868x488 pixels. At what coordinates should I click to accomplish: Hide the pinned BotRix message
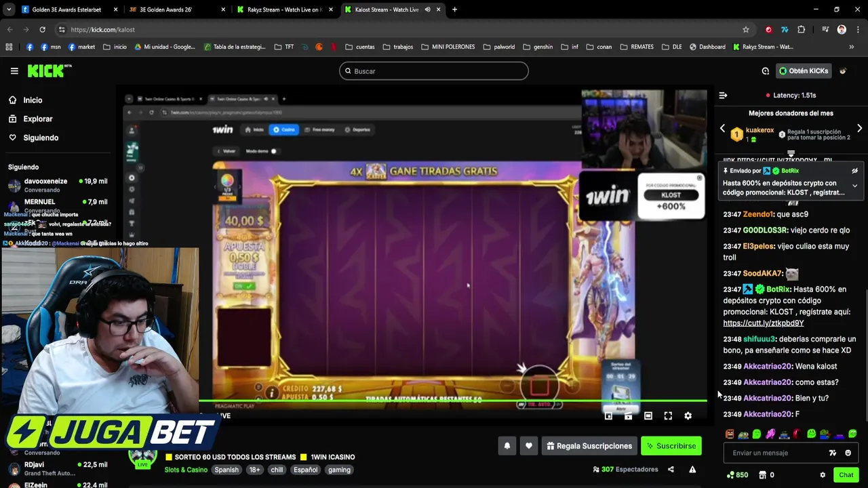click(x=854, y=171)
